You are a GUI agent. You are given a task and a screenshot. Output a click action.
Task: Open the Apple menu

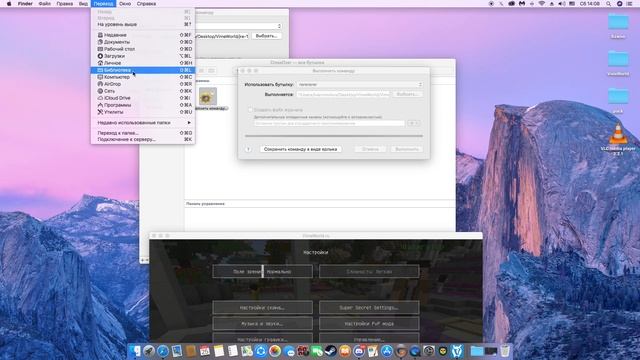[9, 4]
